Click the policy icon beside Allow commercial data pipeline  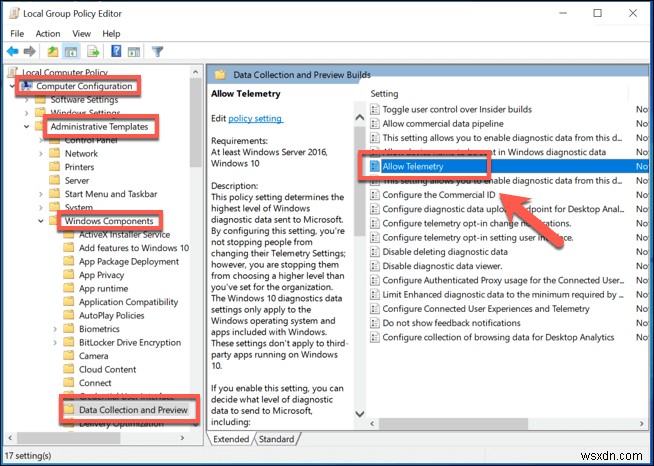point(375,123)
